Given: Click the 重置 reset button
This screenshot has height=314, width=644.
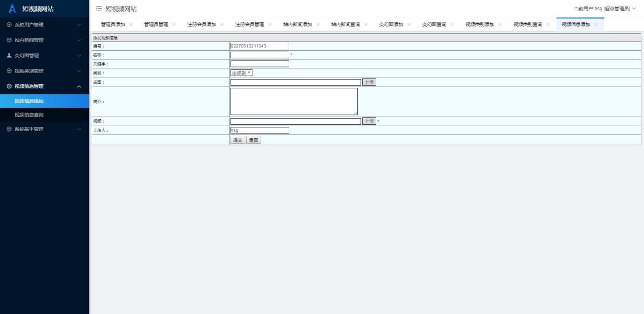Looking at the screenshot, I should [x=254, y=140].
